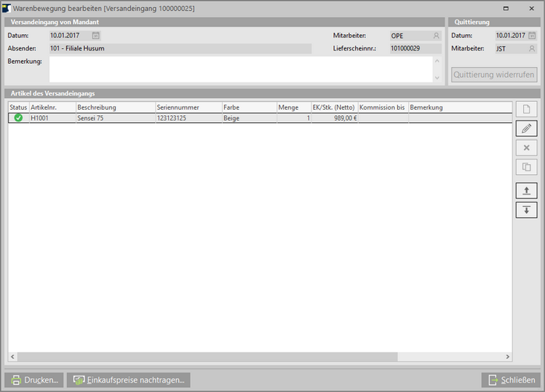545x392 pixels.
Task: Click Einkaufspreise nachtragen button
Action: pyautogui.click(x=128, y=380)
